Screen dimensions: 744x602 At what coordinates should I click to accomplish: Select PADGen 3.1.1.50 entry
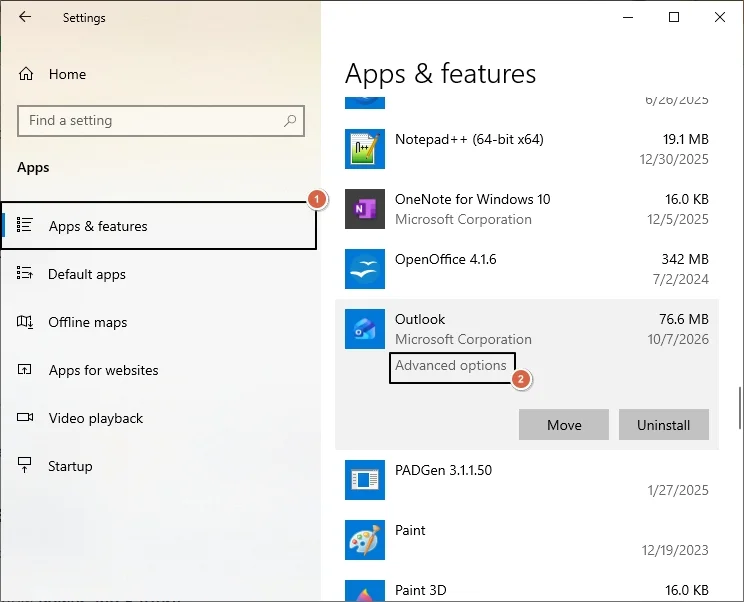click(x=443, y=470)
